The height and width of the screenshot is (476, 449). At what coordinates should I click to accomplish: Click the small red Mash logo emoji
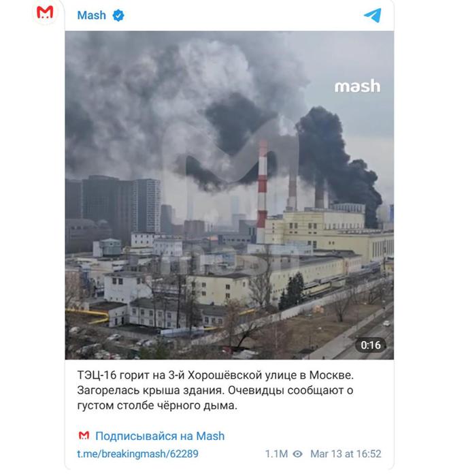point(84,435)
